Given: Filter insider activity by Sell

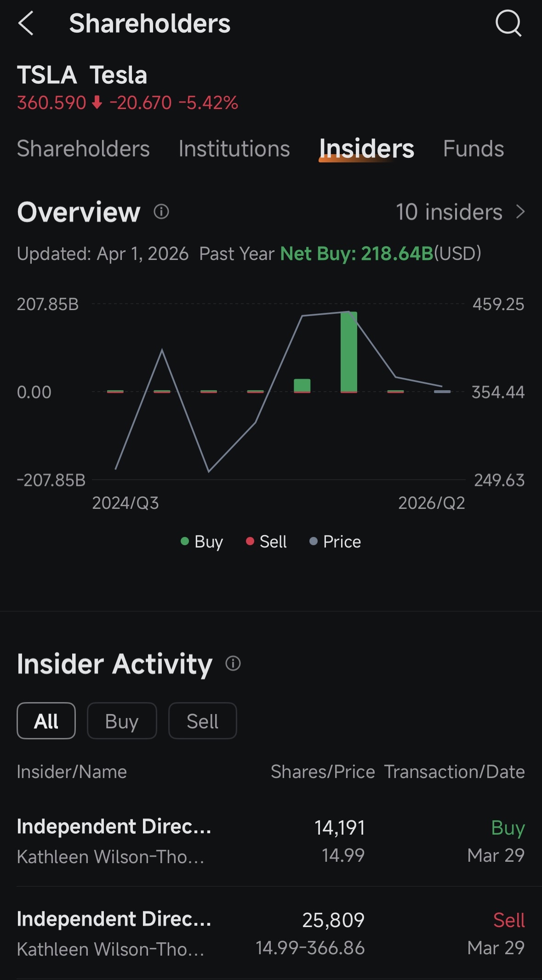Looking at the screenshot, I should [203, 721].
